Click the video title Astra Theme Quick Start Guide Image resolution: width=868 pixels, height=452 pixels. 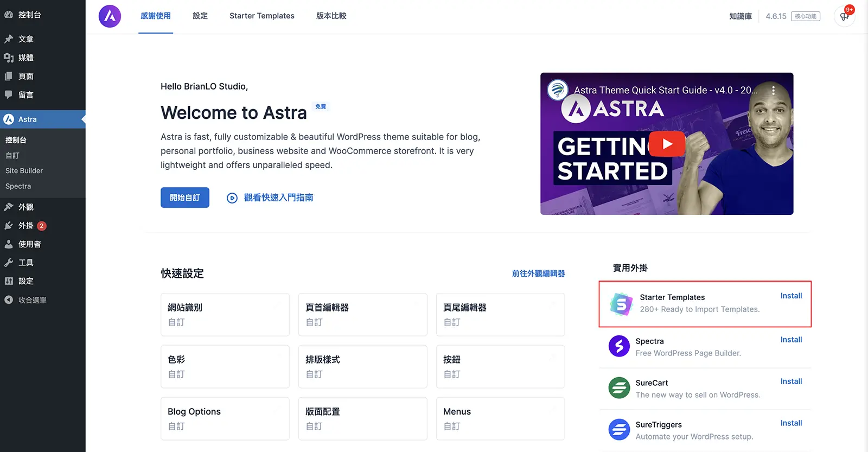click(666, 90)
